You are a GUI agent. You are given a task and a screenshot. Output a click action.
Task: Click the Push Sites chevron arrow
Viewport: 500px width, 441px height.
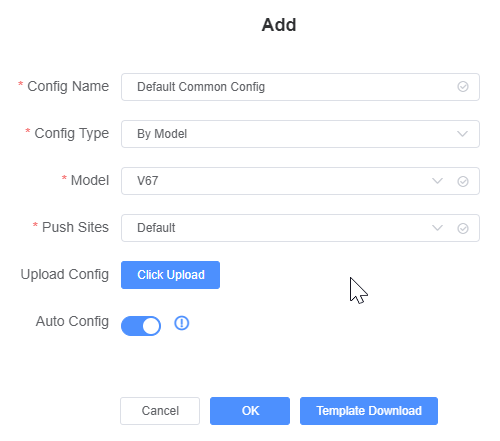437,228
